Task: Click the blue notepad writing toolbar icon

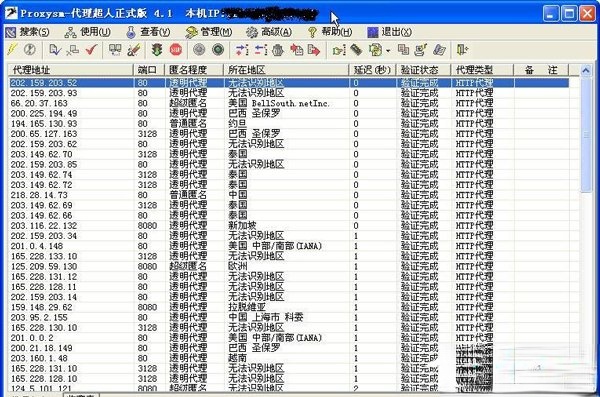Action: click(440, 50)
